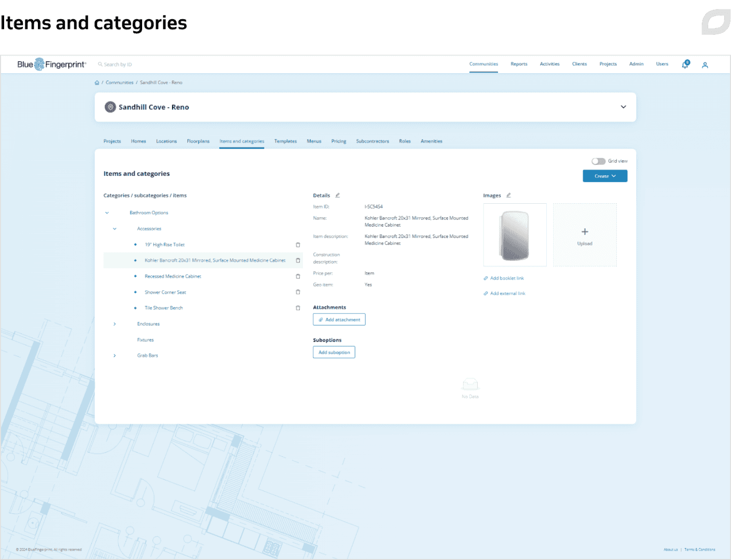Delete the Shower Corner Seat item
The height and width of the screenshot is (560, 731).
(298, 292)
